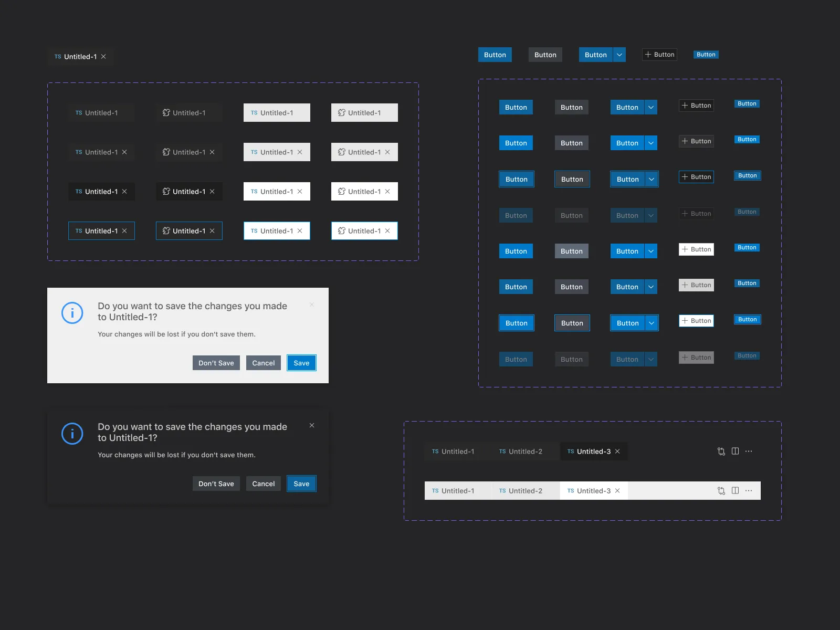Click the split editor icon on the light tab bar
840x630 pixels.
tap(734, 490)
